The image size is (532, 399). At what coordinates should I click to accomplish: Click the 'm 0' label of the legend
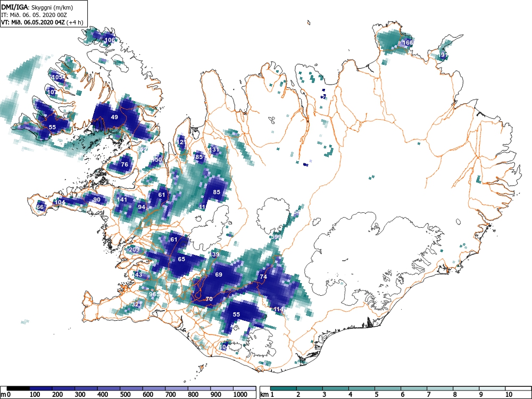[x=5, y=395]
